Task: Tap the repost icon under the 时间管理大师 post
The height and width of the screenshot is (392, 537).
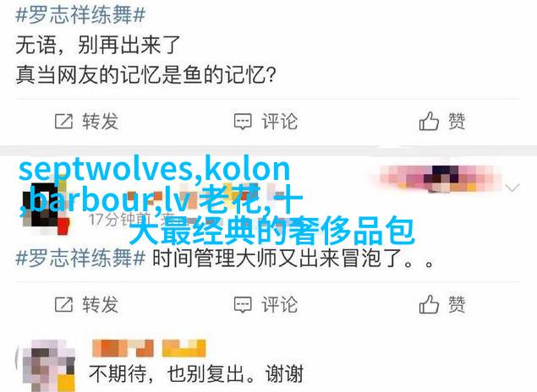Action: [63, 304]
